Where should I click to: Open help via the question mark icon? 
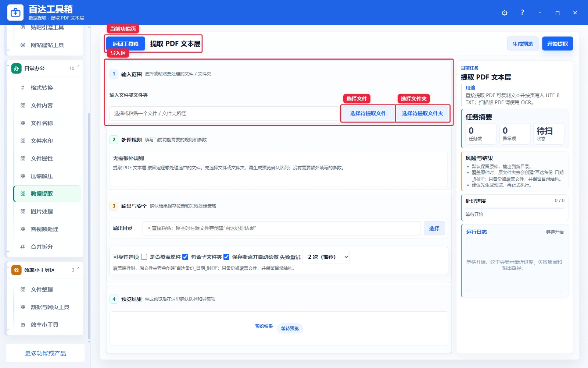click(x=522, y=13)
